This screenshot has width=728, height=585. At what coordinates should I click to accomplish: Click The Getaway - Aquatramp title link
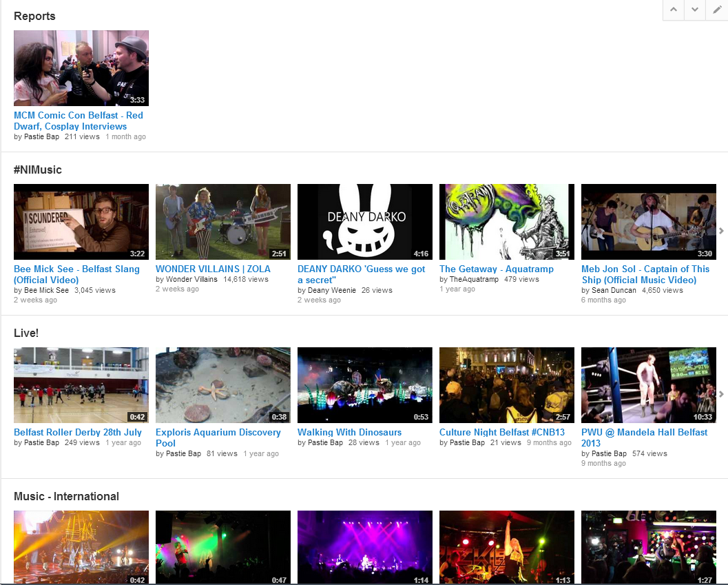point(496,269)
